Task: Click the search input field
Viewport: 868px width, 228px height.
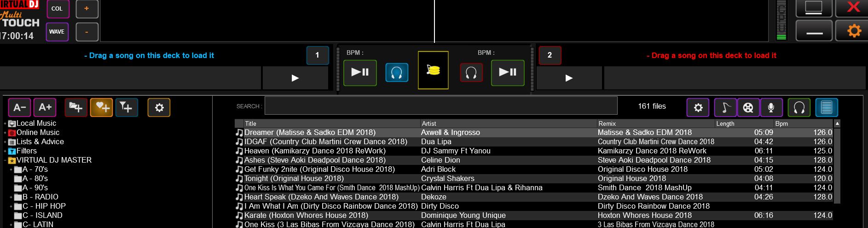Action: (441, 106)
